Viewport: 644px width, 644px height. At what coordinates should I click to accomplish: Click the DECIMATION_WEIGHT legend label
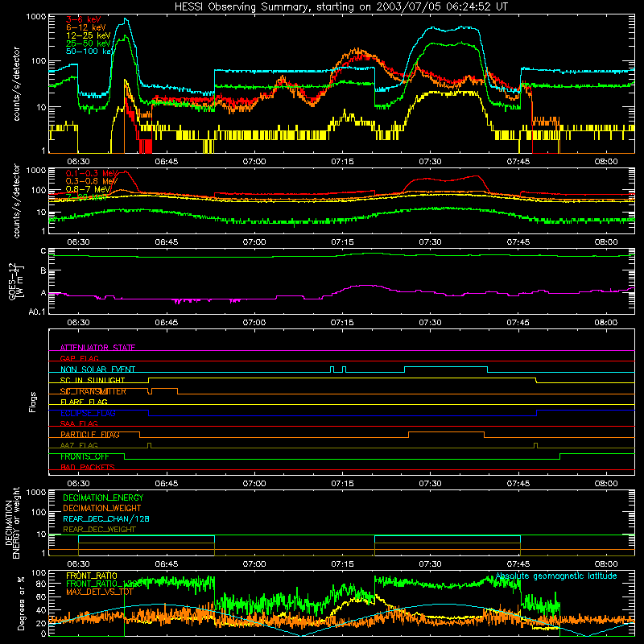tap(102, 508)
